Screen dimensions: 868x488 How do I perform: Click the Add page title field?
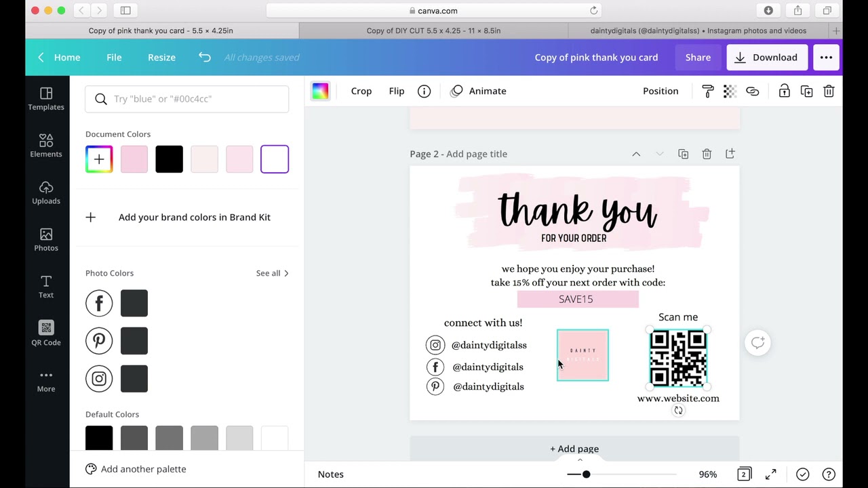click(477, 154)
